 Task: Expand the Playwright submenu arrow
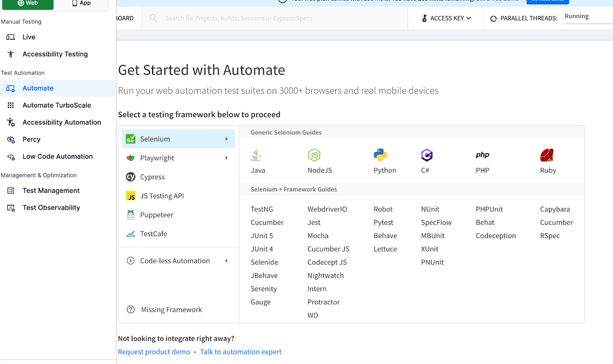click(x=226, y=158)
